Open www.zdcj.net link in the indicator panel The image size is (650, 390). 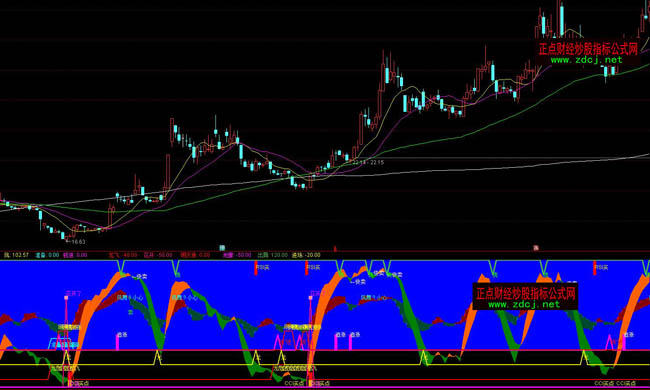click(524, 305)
